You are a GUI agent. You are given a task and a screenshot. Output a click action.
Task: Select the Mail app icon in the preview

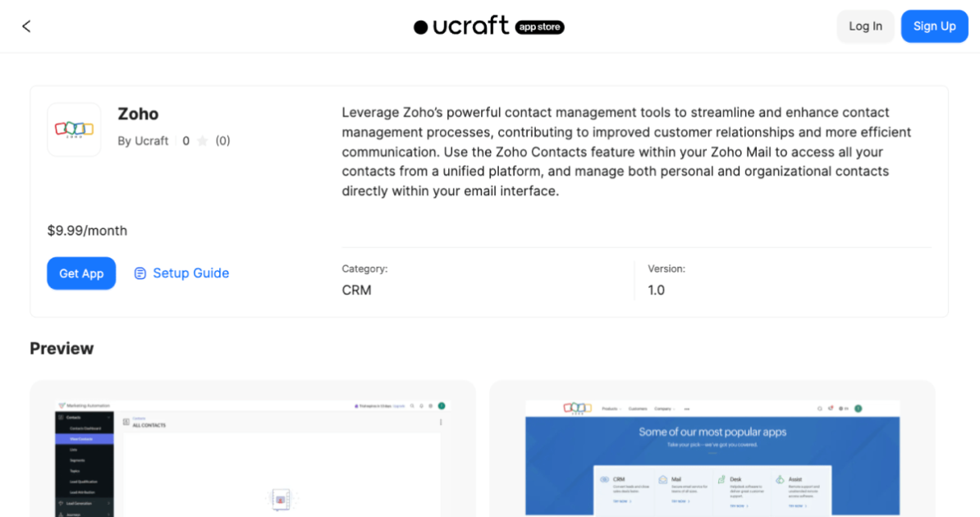coord(662,478)
